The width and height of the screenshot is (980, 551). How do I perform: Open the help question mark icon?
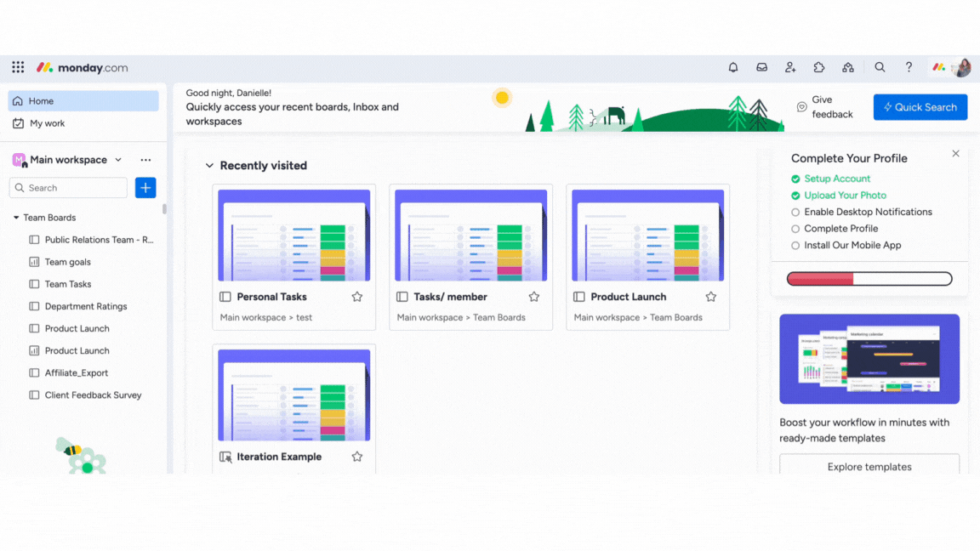909,68
